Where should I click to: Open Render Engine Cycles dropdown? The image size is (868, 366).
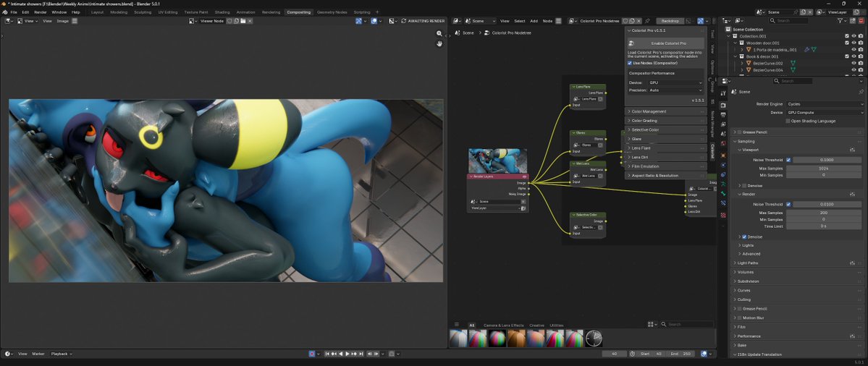[825, 104]
